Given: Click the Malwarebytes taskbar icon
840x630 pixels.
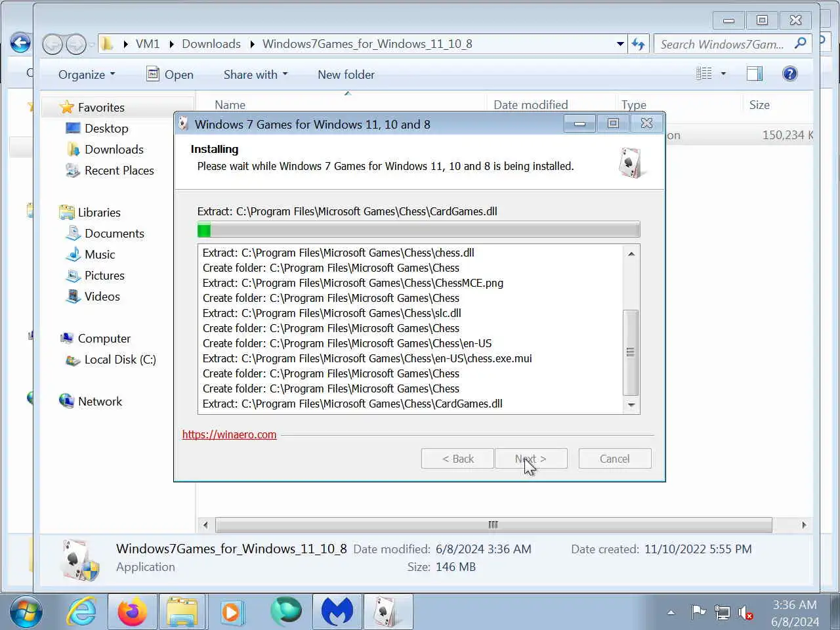Looking at the screenshot, I should (337, 612).
